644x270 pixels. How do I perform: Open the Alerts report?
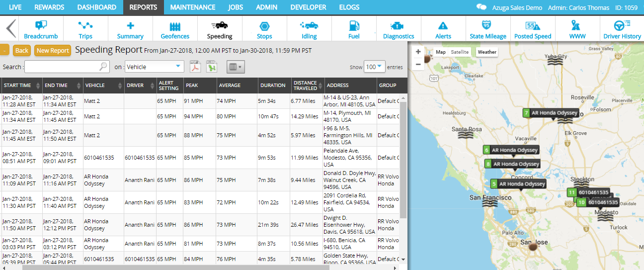pos(443,29)
